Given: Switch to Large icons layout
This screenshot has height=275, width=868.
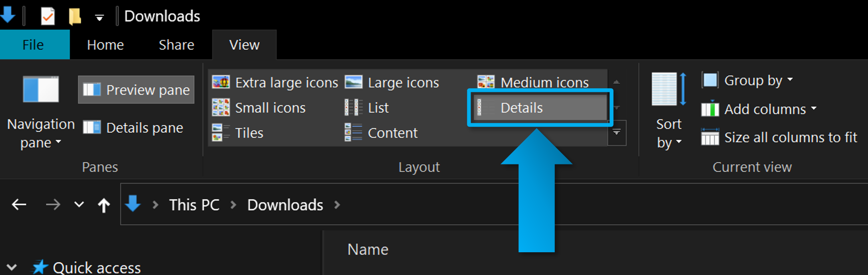Looking at the screenshot, I should [x=393, y=83].
